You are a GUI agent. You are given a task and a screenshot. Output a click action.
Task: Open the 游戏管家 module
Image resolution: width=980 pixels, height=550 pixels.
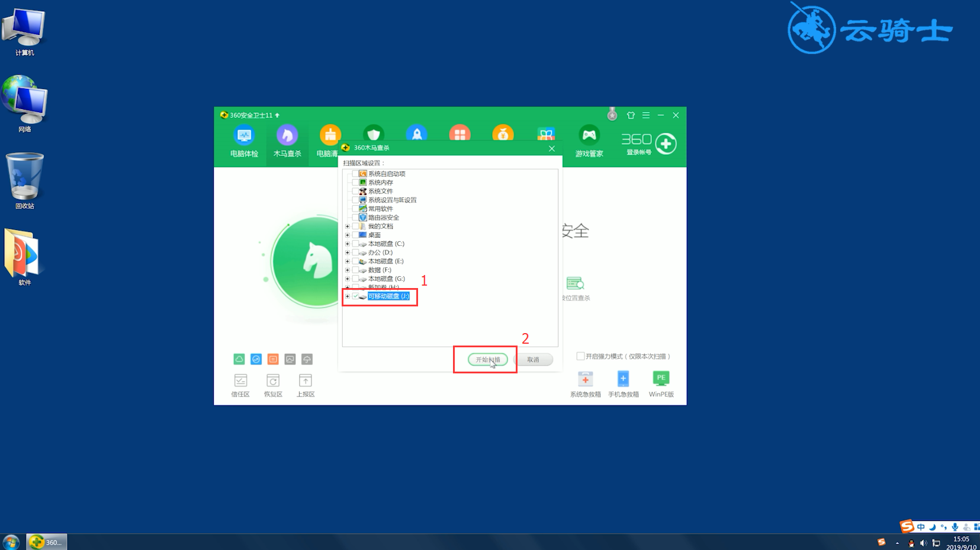click(589, 142)
